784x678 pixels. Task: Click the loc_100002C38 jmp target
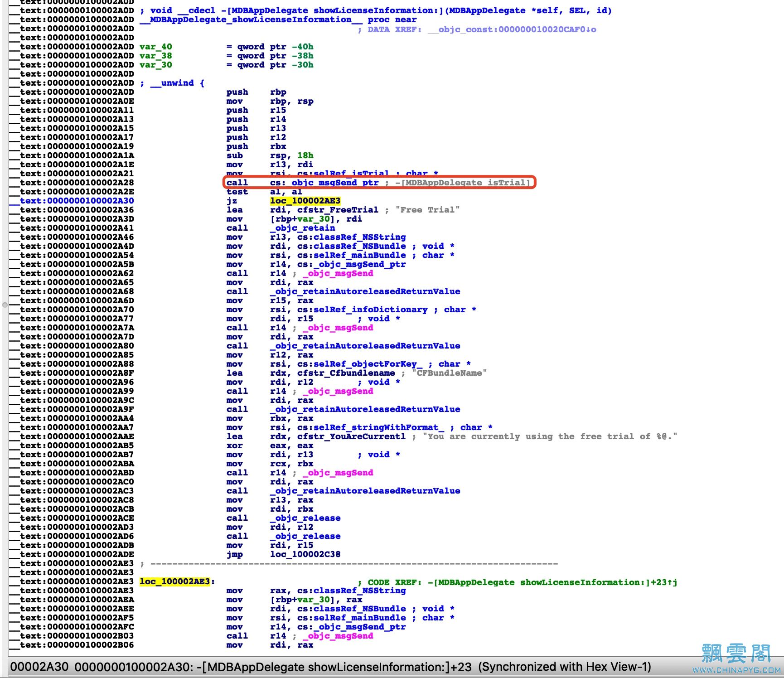(x=305, y=554)
